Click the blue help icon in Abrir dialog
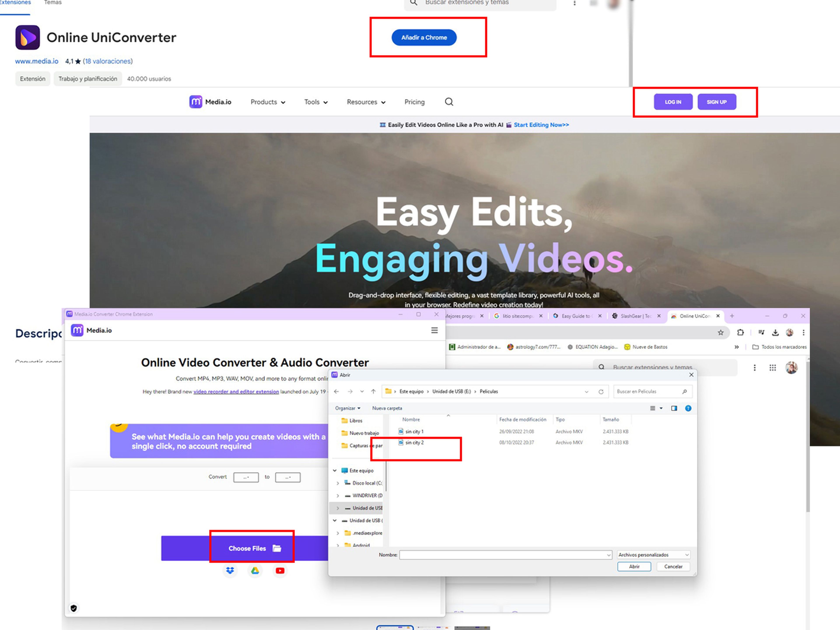840x630 pixels. coord(688,408)
